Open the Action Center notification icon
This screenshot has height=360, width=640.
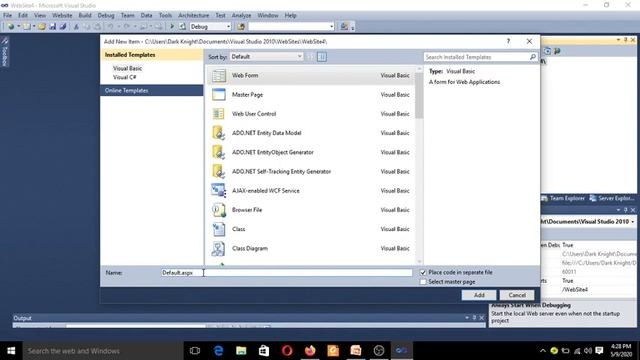point(599,351)
